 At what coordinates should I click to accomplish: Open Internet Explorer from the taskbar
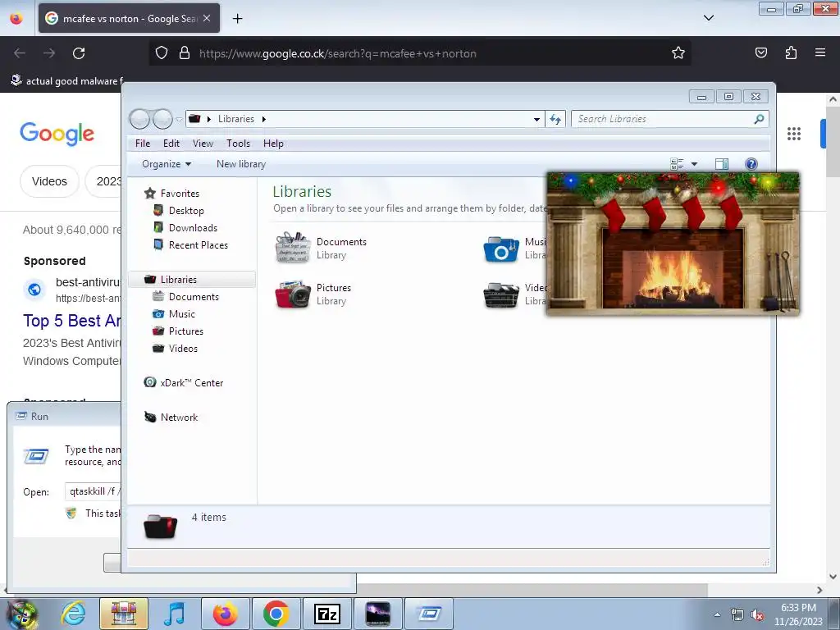click(73, 614)
